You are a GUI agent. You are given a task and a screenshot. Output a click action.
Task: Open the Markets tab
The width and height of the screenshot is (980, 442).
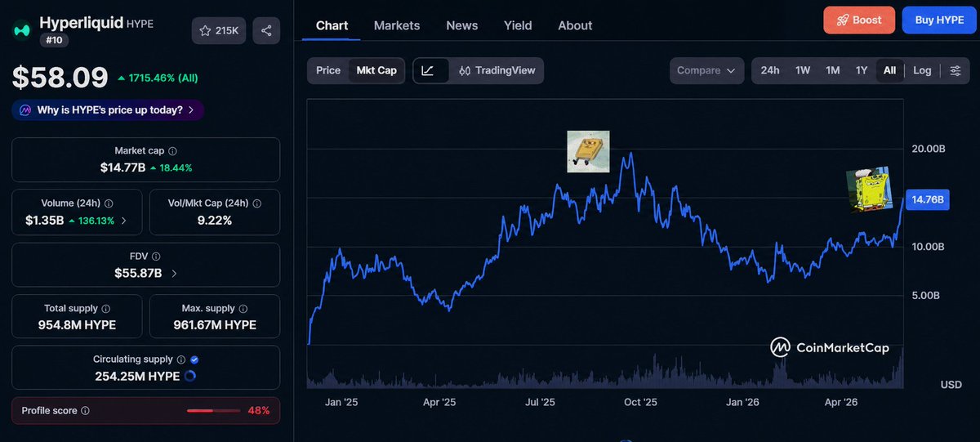point(397,25)
